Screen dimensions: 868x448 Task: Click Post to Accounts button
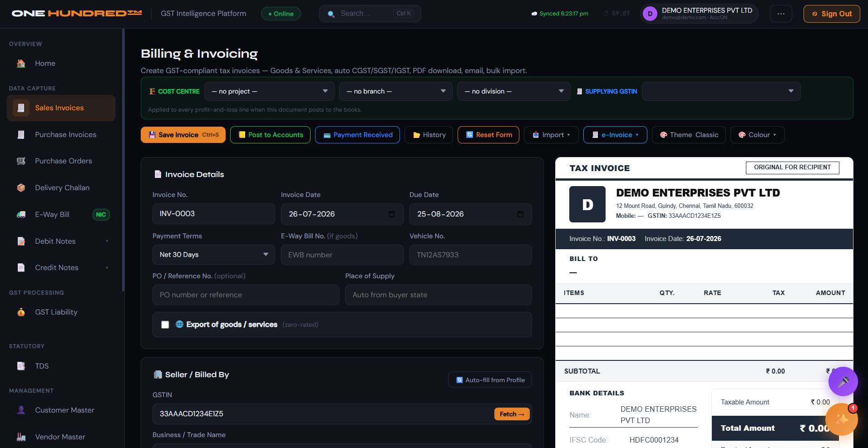pyautogui.click(x=270, y=135)
